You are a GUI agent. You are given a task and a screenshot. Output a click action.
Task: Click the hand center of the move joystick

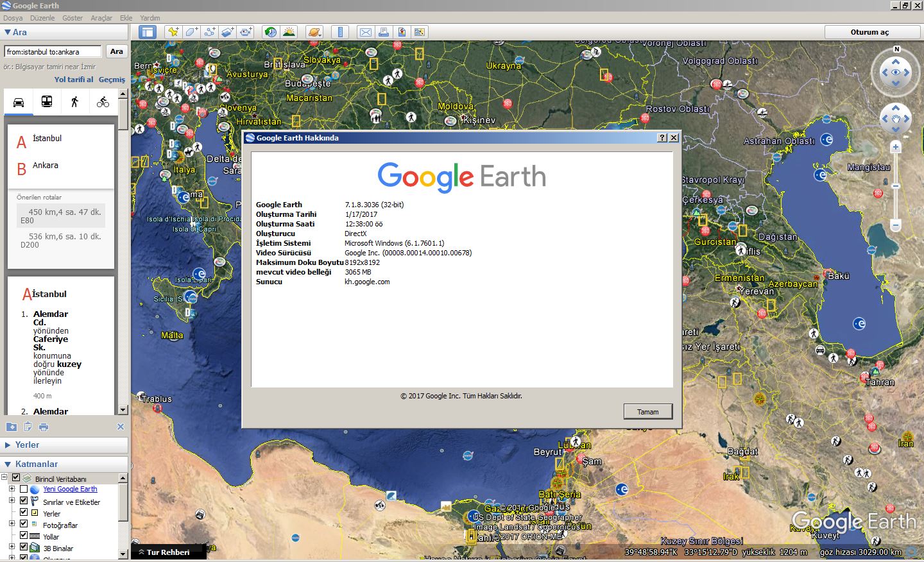pos(896,119)
